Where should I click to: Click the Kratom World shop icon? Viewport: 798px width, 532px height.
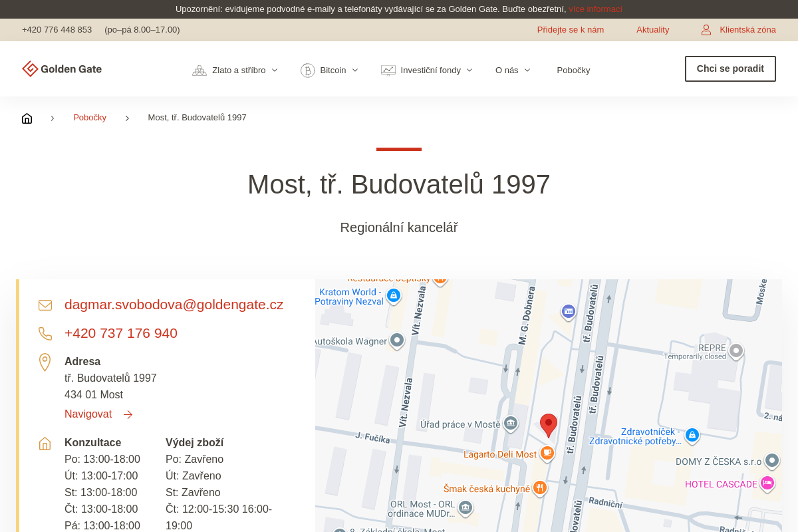pyautogui.click(x=394, y=295)
